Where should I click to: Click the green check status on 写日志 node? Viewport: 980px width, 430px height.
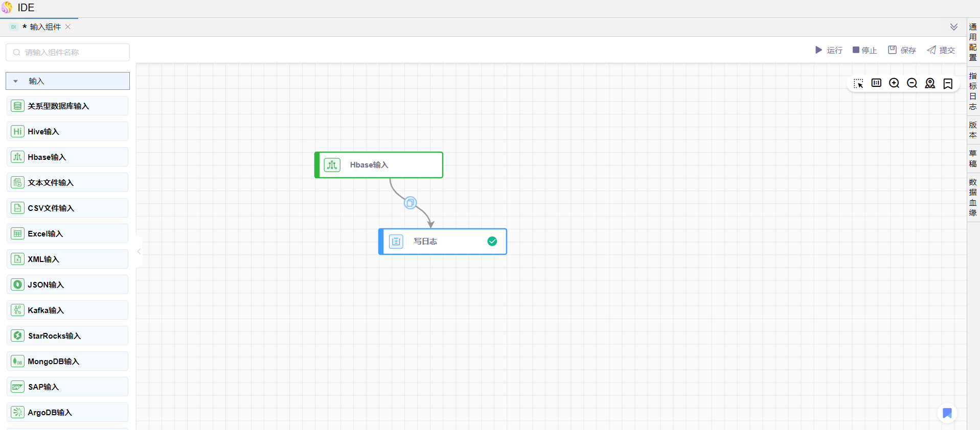click(492, 242)
